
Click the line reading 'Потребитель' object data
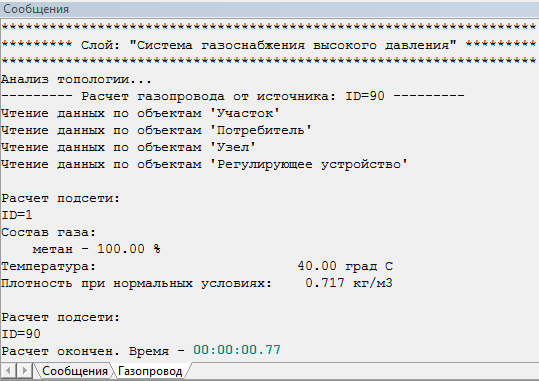point(156,130)
